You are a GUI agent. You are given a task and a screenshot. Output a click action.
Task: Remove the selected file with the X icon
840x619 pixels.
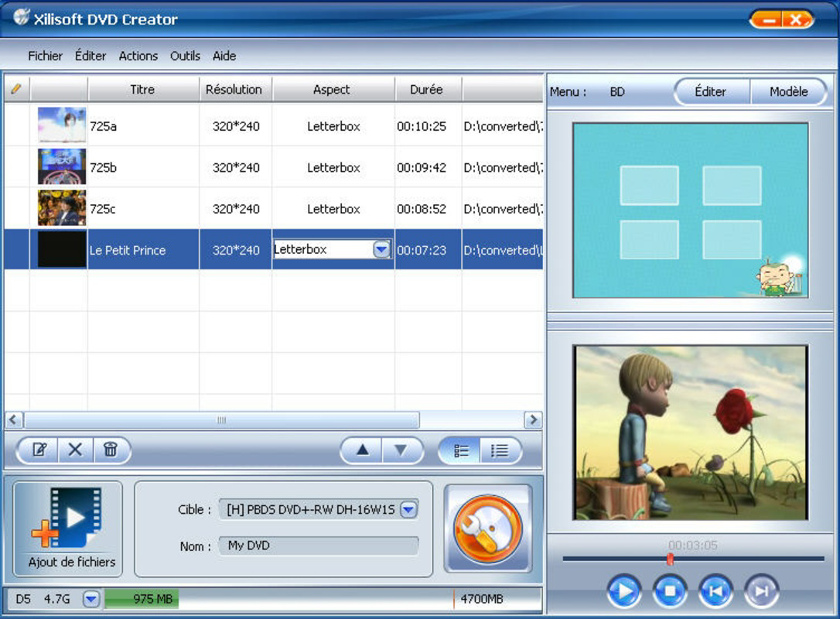(x=76, y=450)
